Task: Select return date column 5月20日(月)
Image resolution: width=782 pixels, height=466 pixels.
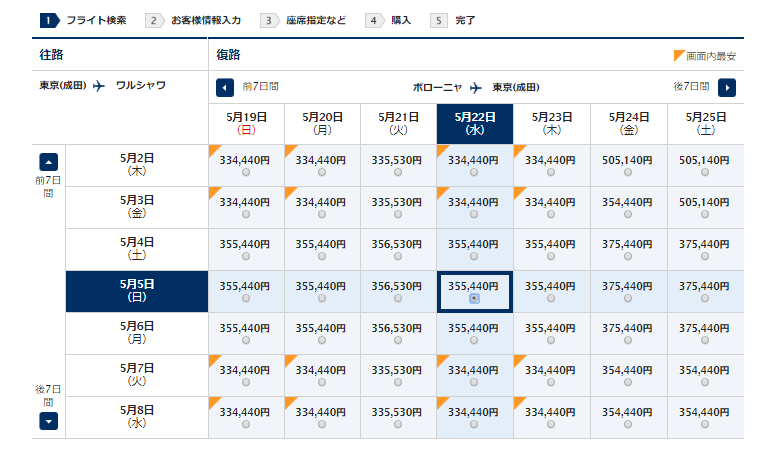Action: (322, 124)
